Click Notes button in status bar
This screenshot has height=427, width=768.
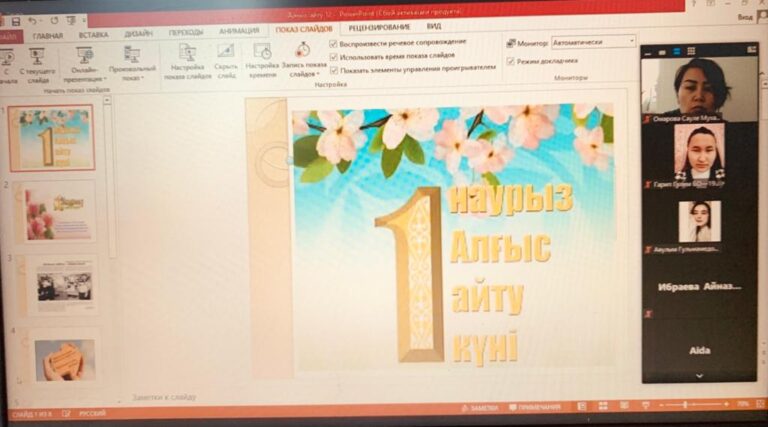[479, 408]
